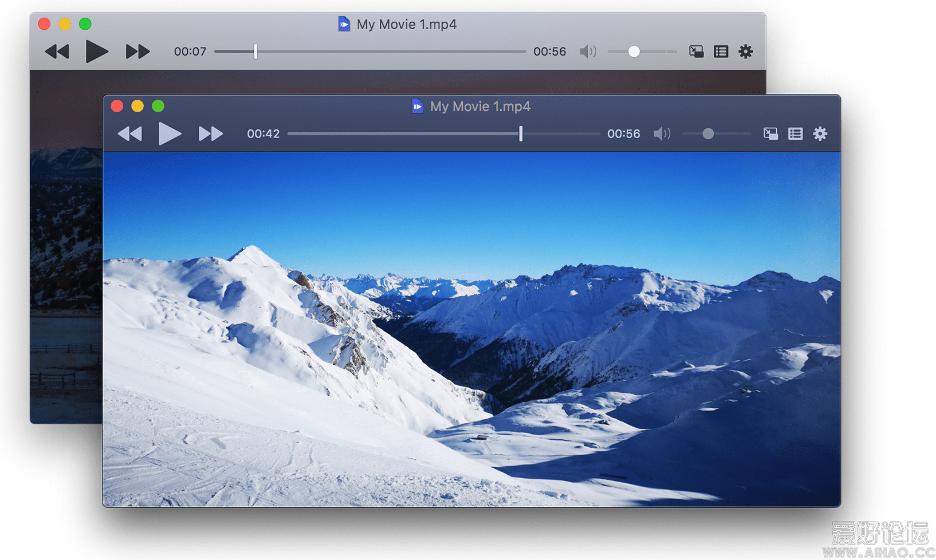
Task: Click rewind in the front player window
Action: [129, 134]
